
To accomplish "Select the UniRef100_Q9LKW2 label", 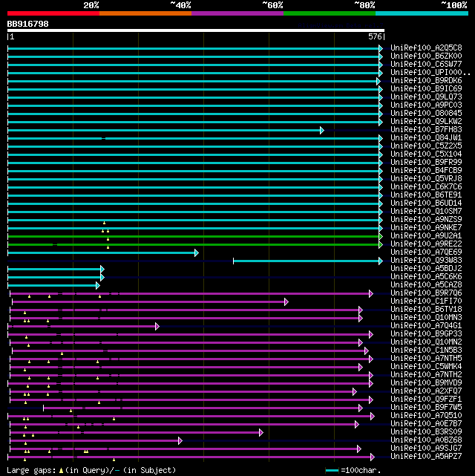I will pos(426,122).
